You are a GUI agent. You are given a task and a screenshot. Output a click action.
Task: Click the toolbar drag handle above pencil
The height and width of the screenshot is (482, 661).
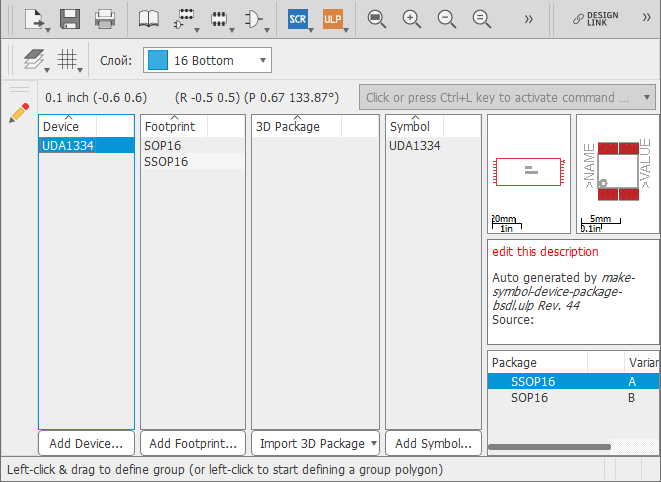pyautogui.click(x=19, y=89)
